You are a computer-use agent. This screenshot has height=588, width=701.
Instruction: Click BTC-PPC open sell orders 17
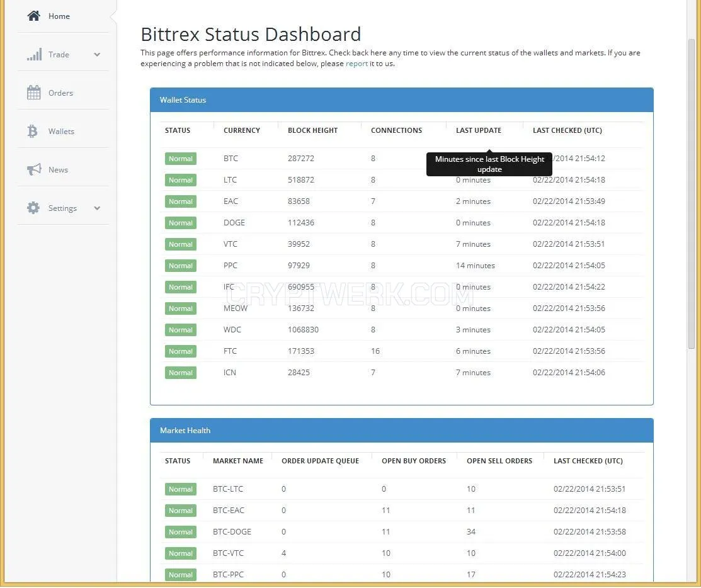(470, 575)
